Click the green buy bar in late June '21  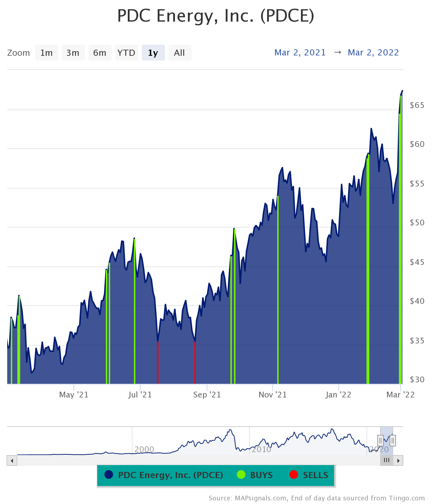pyautogui.click(x=135, y=311)
